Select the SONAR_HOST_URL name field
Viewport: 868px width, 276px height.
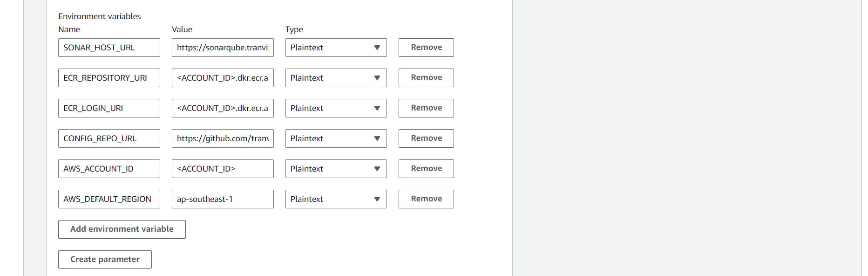pos(108,47)
